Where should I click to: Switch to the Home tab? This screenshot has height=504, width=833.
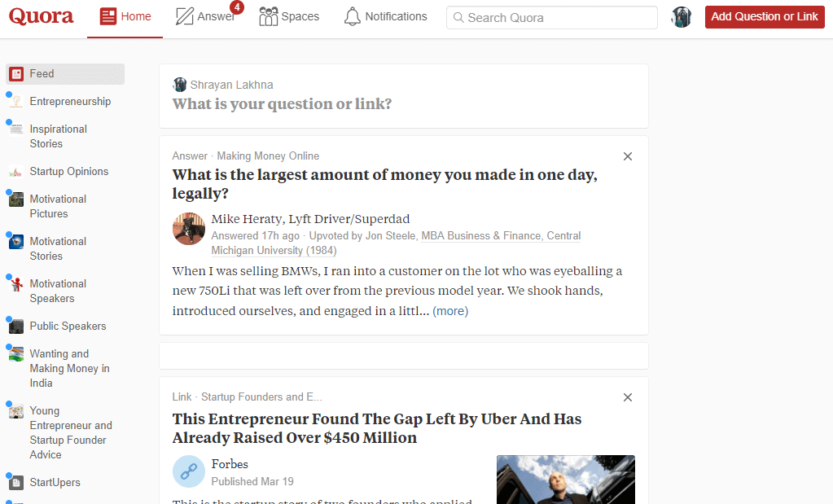coord(125,15)
